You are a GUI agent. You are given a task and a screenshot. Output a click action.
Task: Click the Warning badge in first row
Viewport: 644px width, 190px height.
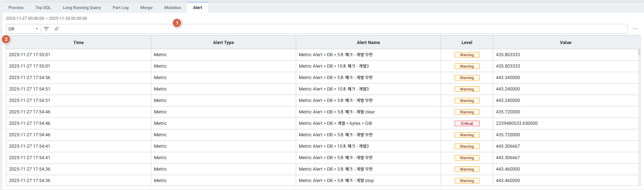pos(467,55)
